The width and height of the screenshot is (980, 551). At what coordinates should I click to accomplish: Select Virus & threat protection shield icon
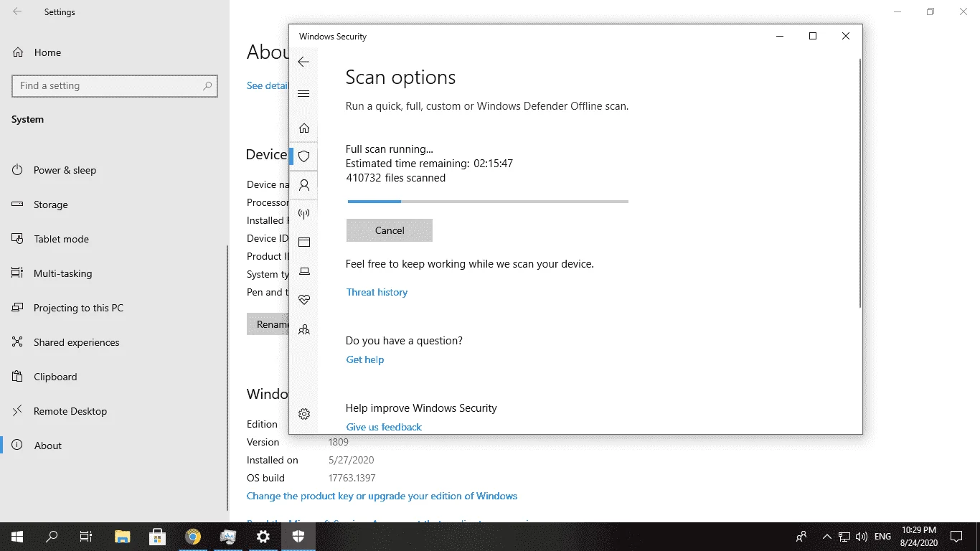pyautogui.click(x=304, y=156)
